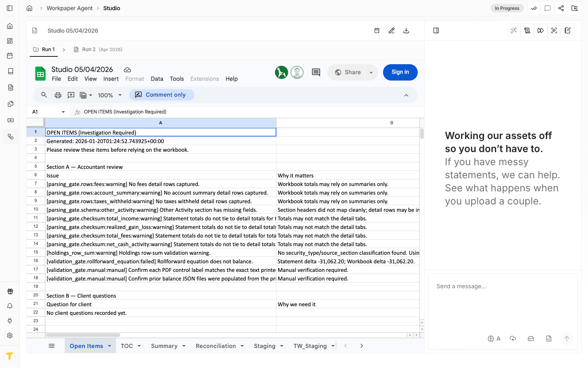Collapse the toolbar with the up chevron

[x=406, y=95]
